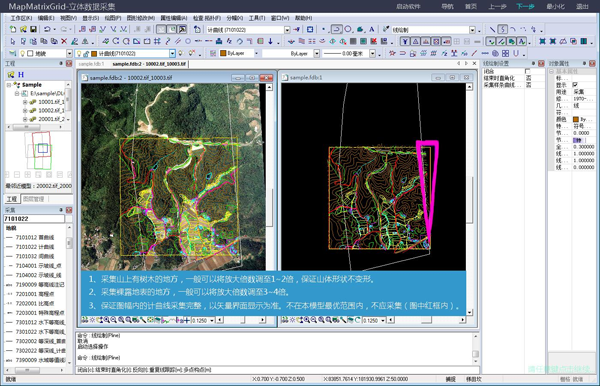600x386 pixels.
Task: Click the 下一步 button in header
Action: (525, 7)
